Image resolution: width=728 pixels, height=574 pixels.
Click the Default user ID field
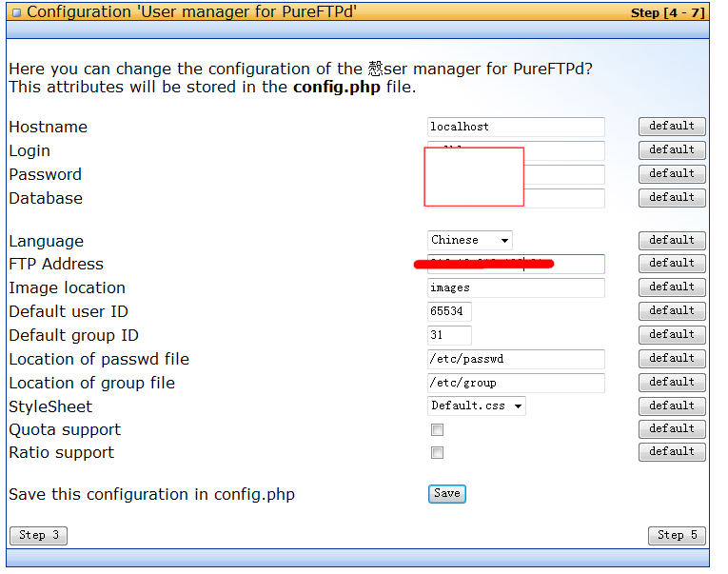tap(449, 311)
